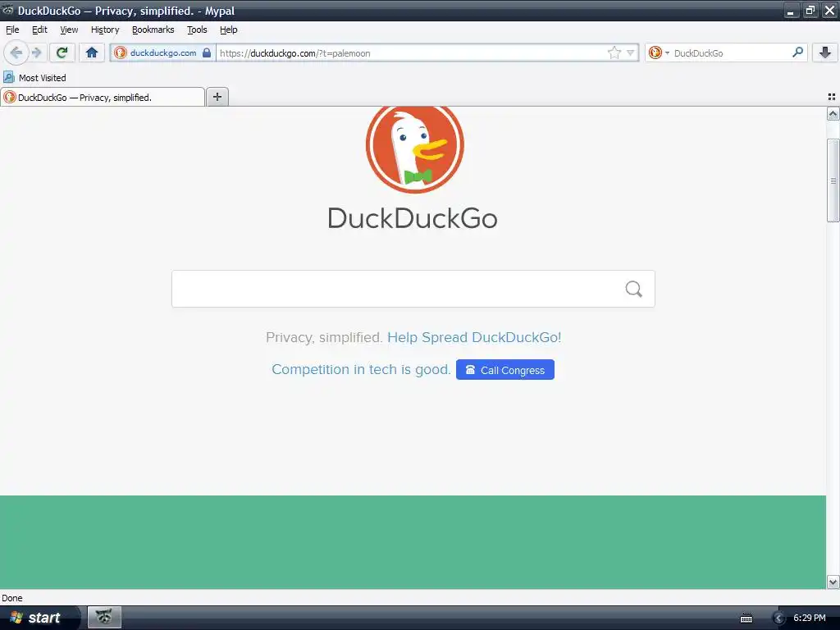This screenshot has width=840, height=630.
Task: Open a new tab with the plus button
Action: point(217,97)
